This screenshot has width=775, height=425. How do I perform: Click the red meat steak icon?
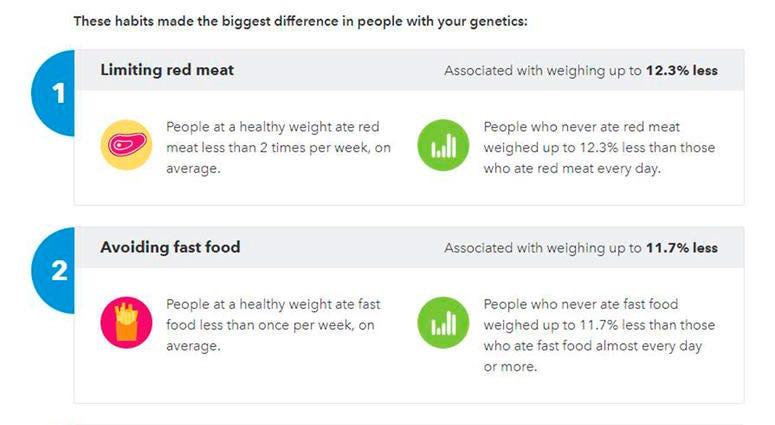point(127,145)
